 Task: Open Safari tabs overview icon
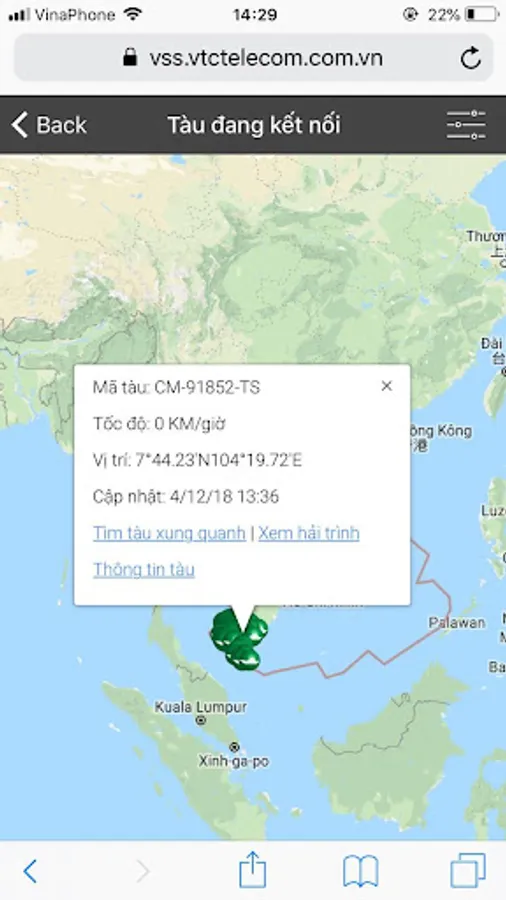pos(468,870)
